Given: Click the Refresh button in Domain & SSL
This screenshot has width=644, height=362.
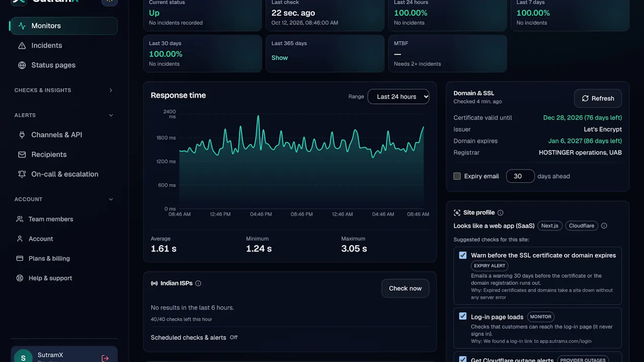Looking at the screenshot, I should [x=598, y=98].
